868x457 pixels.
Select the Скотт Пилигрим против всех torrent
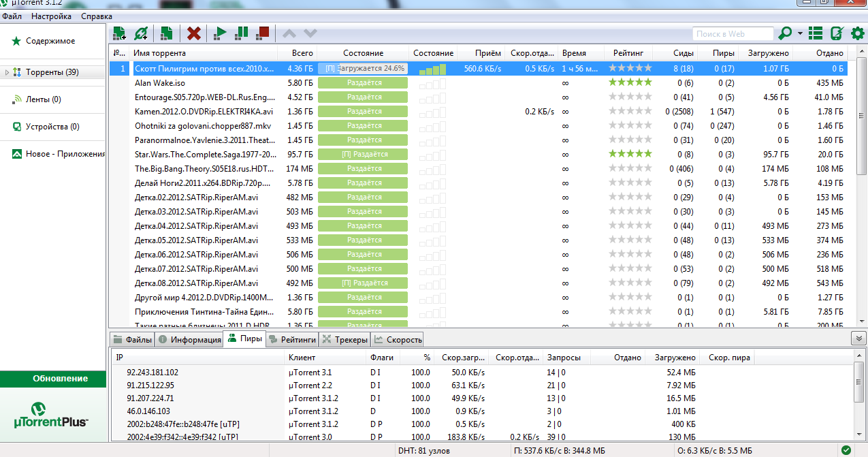point(478,68)
